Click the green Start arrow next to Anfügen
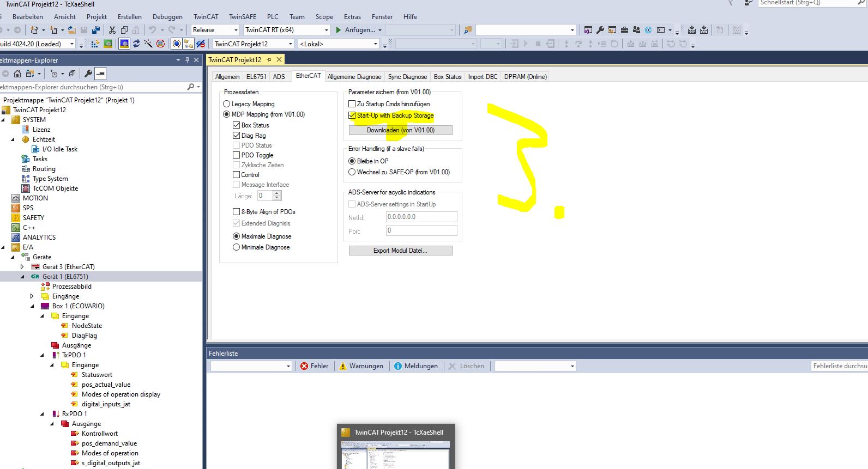This screenshot has width=868, height=469. click(x=338, y=30)
